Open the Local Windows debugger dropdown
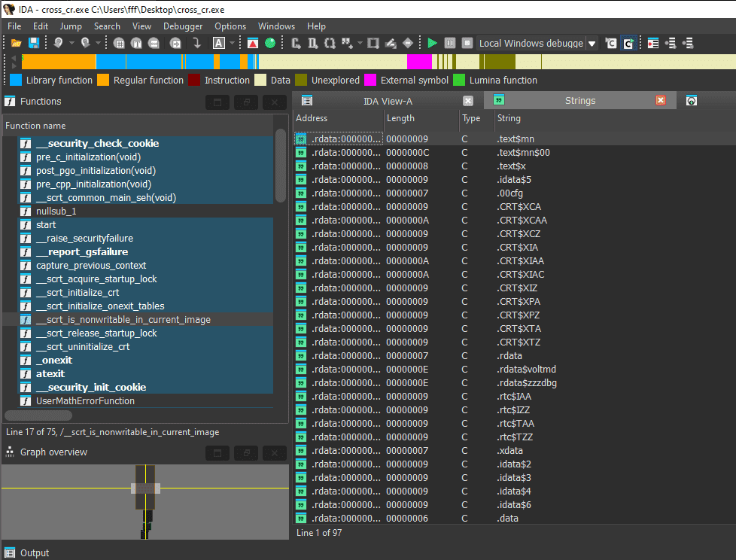 [592, 44]
